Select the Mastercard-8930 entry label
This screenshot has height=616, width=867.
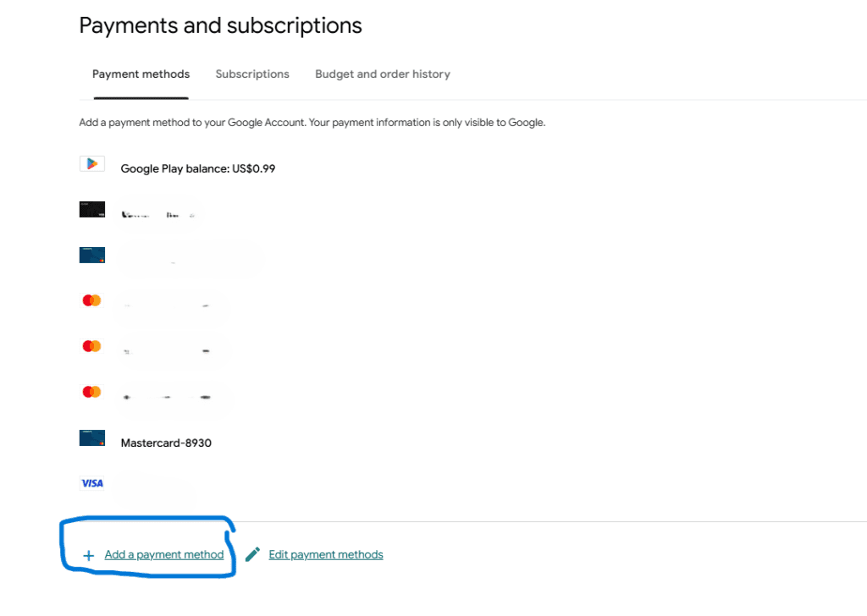[166, 443]
